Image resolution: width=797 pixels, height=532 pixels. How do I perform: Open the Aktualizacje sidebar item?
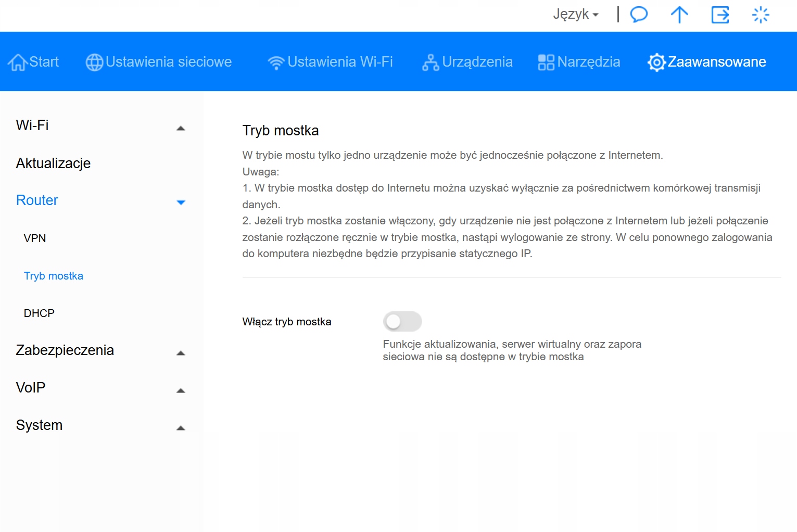point(53,163)
